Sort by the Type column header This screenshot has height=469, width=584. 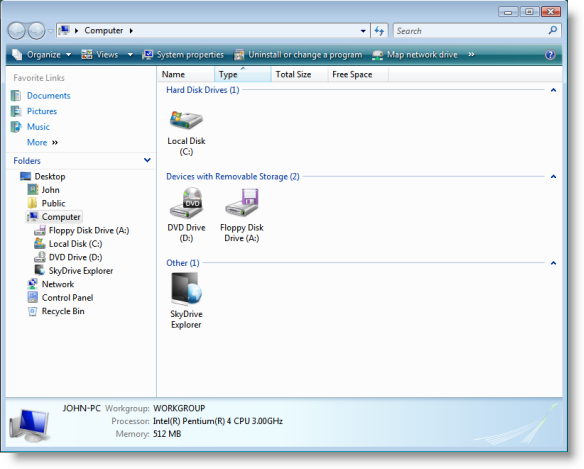(243, 75)
